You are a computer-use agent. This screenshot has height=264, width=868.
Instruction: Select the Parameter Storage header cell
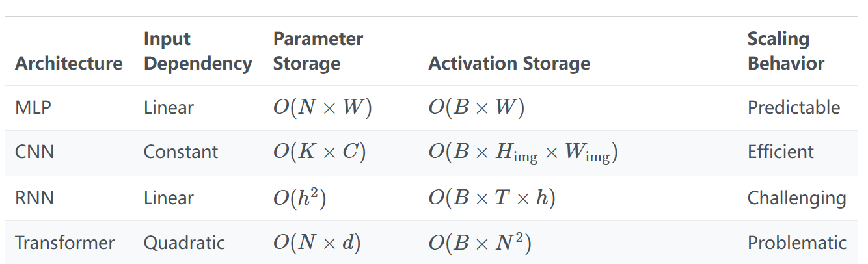318,51
